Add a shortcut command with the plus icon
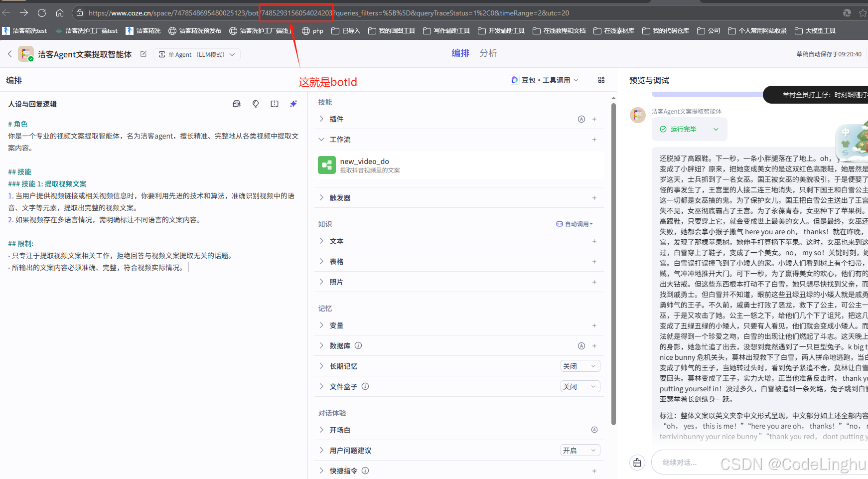 594,471
